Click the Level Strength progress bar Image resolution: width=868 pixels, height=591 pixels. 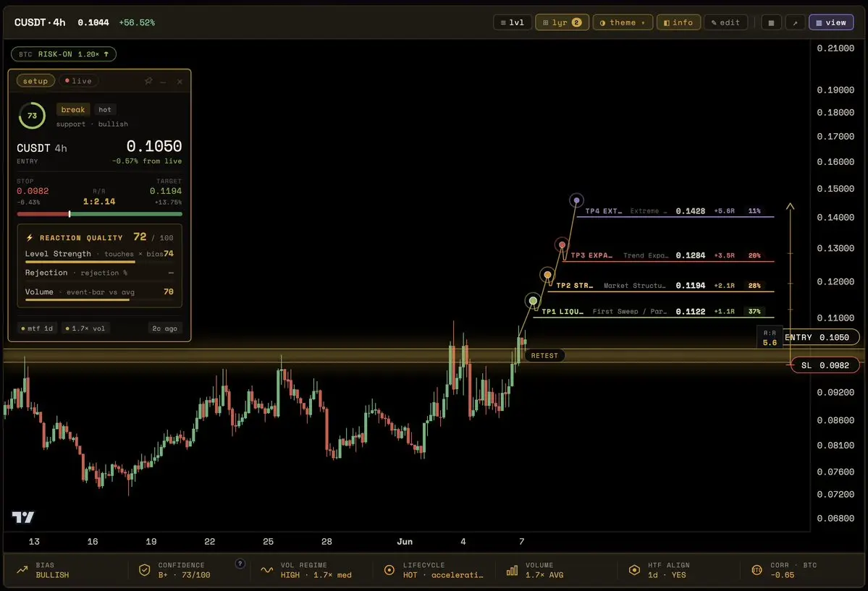(x=100, y=262)
